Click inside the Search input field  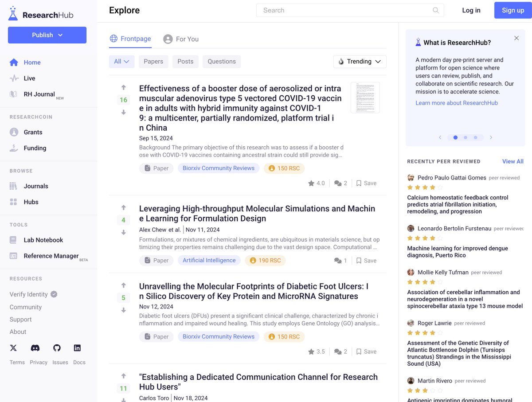(350, 10)
